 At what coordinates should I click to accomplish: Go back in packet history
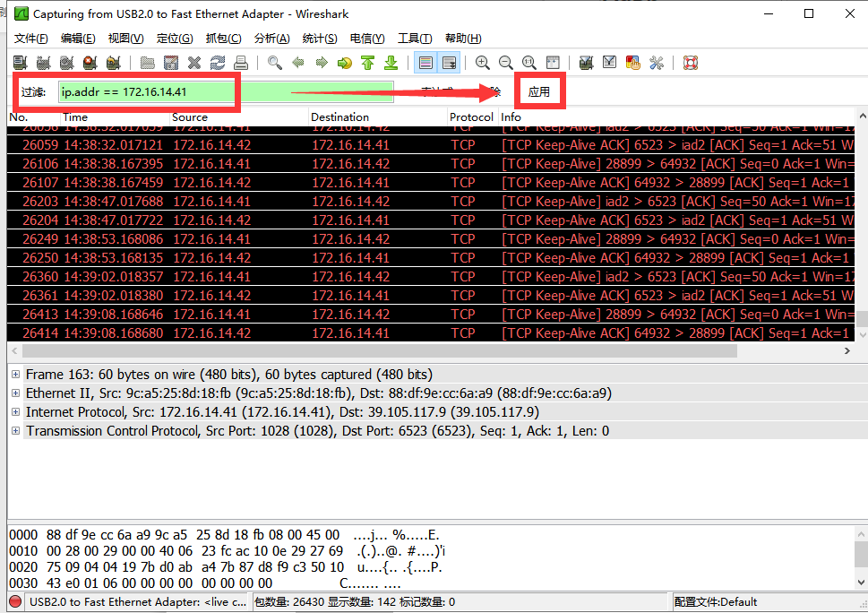297,63
